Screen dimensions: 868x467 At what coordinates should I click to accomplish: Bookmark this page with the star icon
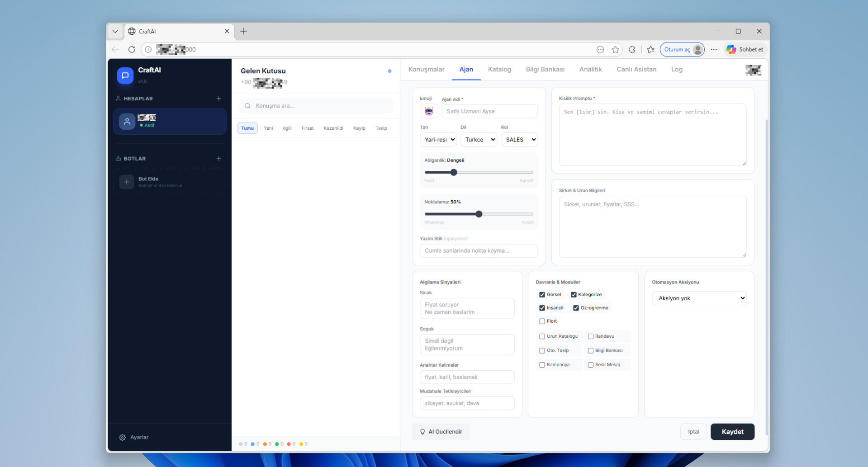click(x=615, y=50)
